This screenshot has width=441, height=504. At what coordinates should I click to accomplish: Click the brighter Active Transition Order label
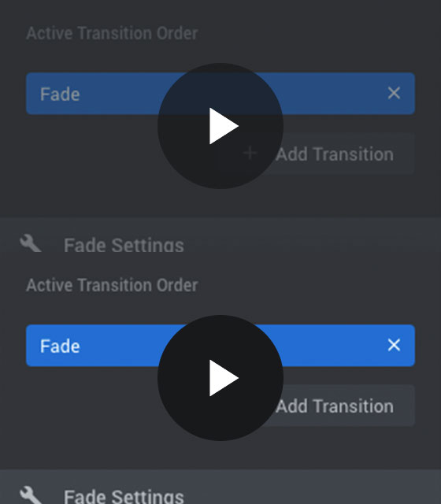[112, 285]
